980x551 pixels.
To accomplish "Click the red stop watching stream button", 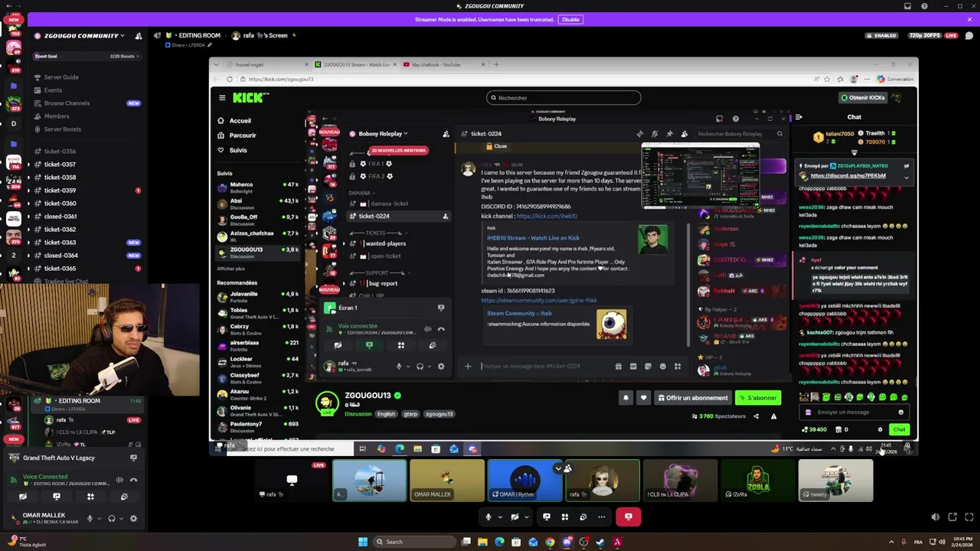I will pyautogui.click(x=628, y=517).
